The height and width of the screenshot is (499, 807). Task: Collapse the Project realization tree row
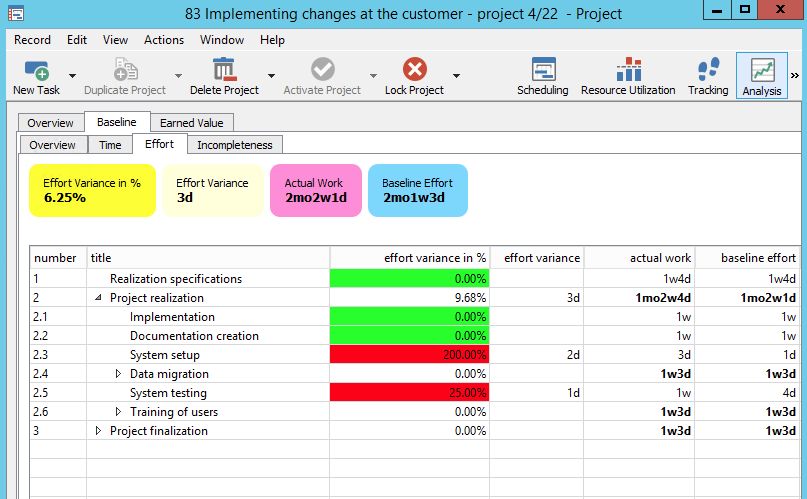(98, 298)
